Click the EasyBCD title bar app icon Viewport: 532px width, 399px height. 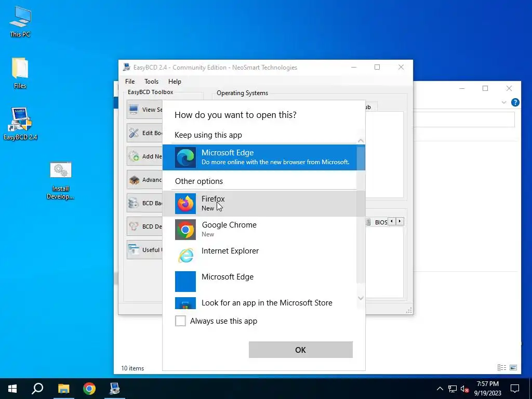tap(127, 67)
